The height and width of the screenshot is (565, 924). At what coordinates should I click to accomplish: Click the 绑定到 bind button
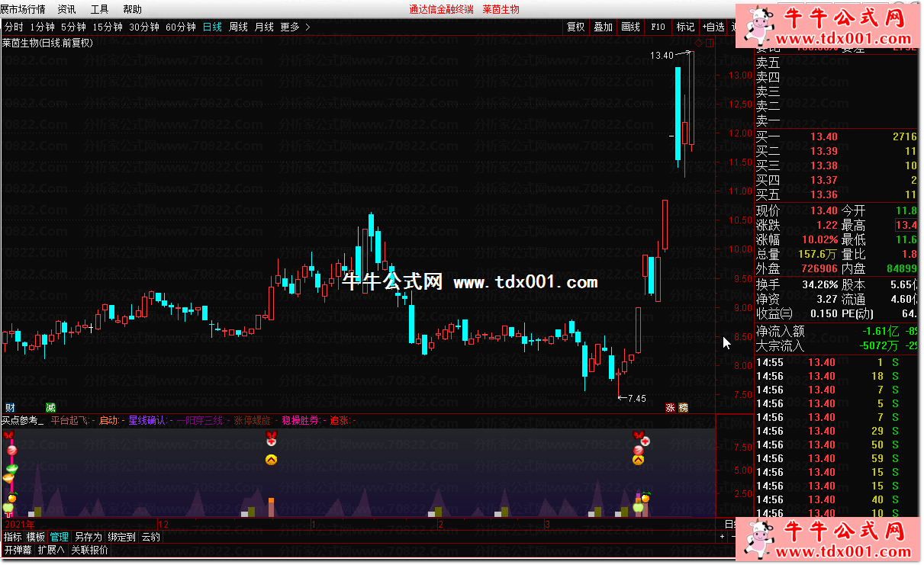[x=122, y=537]
